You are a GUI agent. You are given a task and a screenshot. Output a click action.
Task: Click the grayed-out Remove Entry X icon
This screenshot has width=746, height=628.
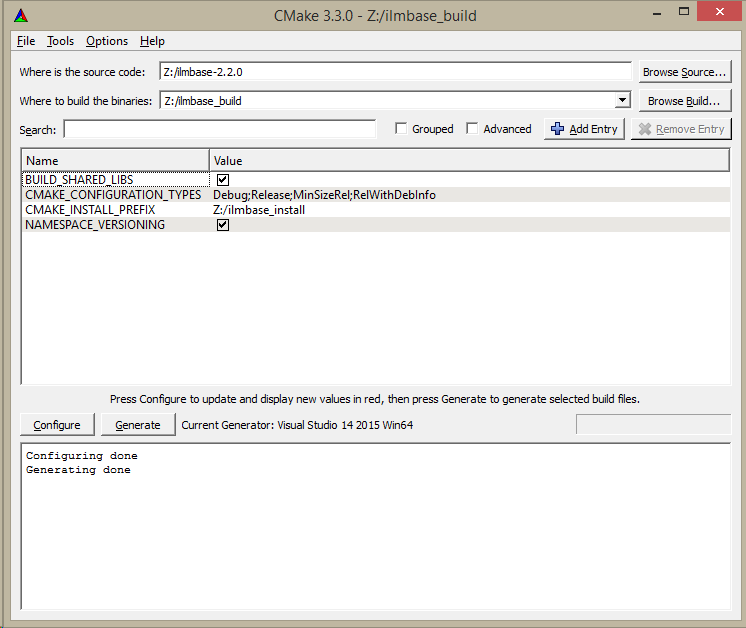click(645, 129)
